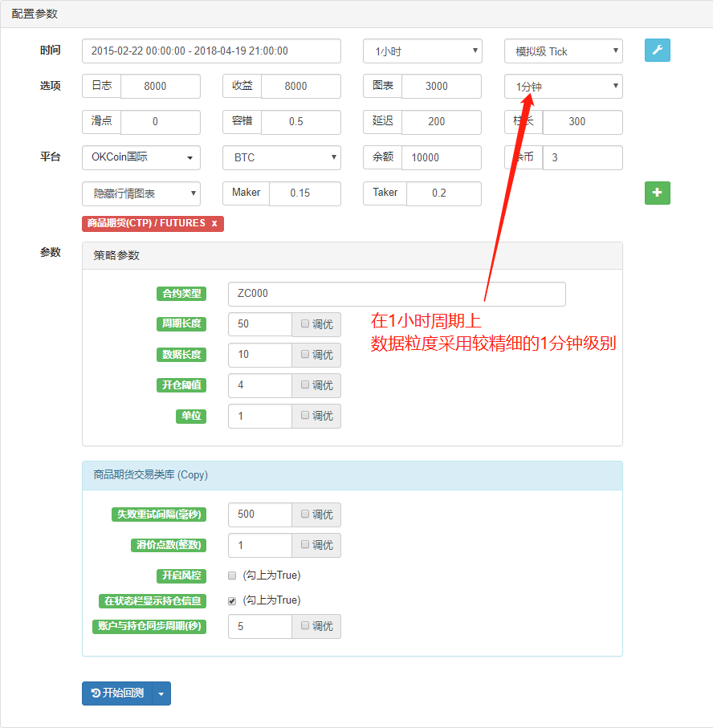Open the 1分钟 data granularity dropdown
Screen dimensions: 713x728
click(x=562, y=86)
